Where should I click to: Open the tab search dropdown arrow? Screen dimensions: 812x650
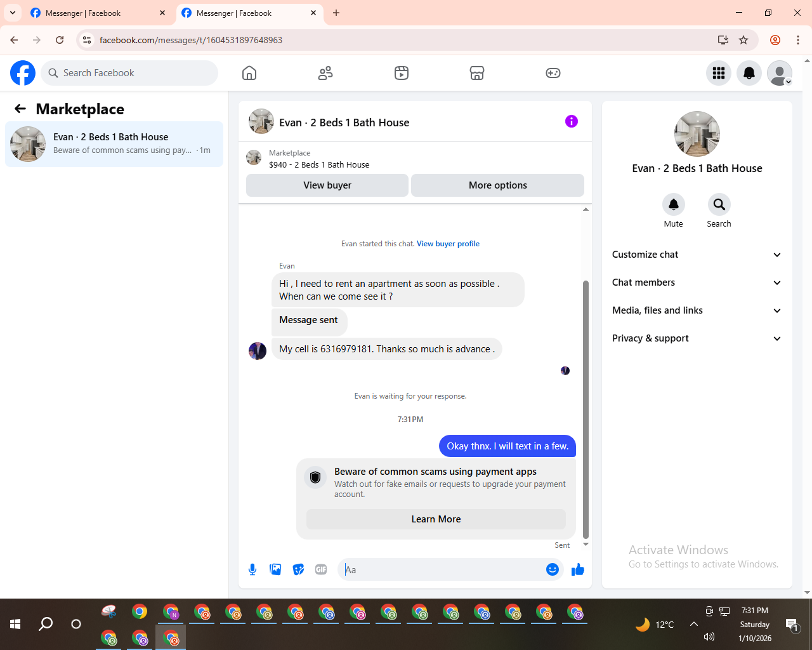(12, 13)
